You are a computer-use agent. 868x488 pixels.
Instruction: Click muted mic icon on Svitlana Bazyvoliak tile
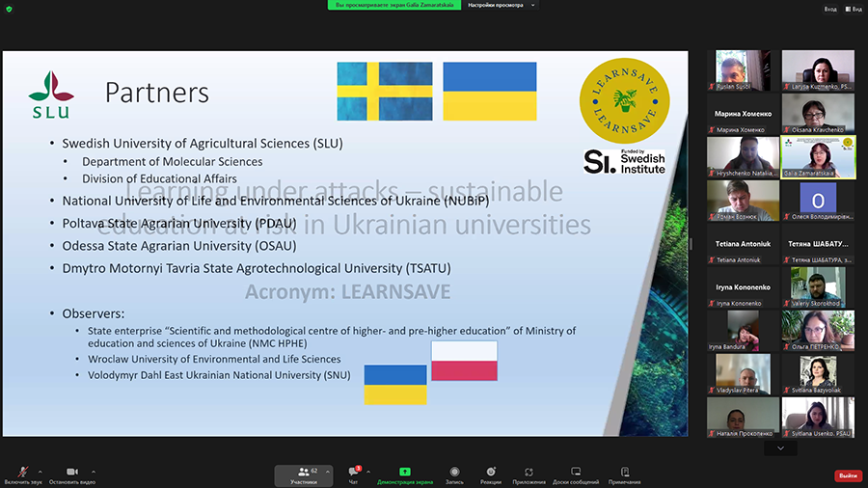[787, 390]
